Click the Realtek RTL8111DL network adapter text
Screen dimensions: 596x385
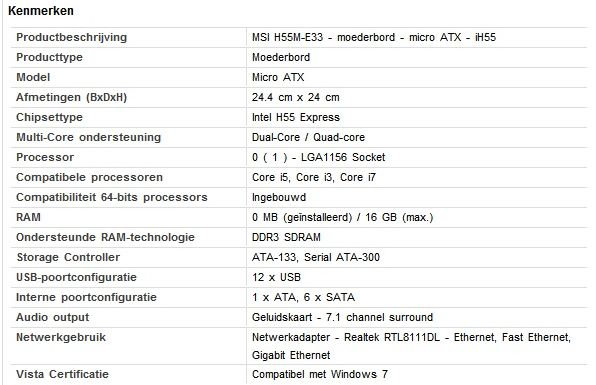[x=392, y=337]
